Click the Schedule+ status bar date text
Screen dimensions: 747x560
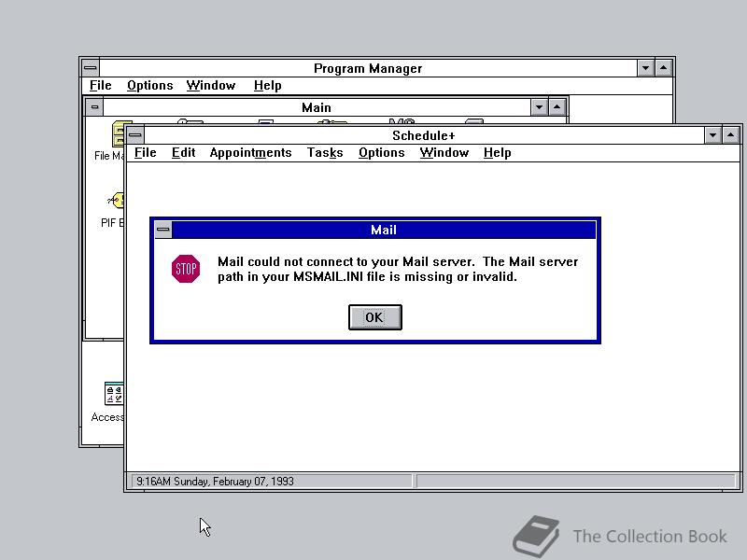pos(215,482)
